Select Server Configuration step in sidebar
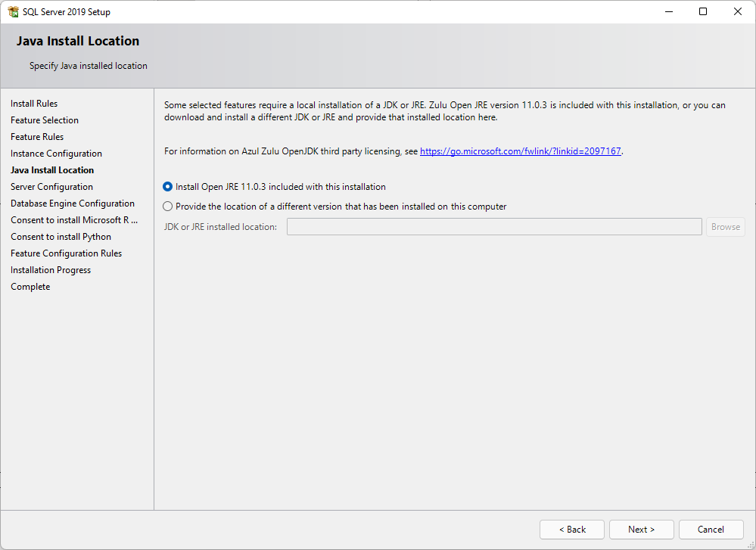This screenshot has width=756, height=550. click(x=51, y=187)
